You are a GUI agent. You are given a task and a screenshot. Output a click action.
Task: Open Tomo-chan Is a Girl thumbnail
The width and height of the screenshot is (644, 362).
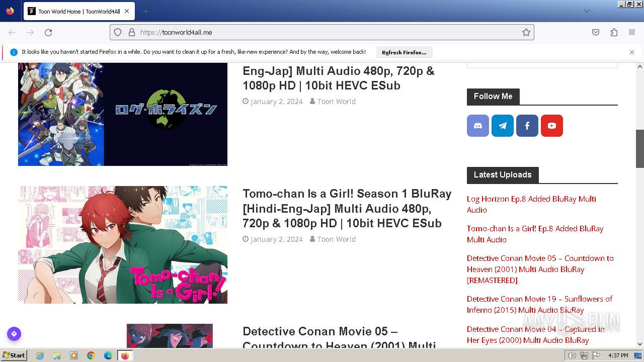tap(123, 245)
